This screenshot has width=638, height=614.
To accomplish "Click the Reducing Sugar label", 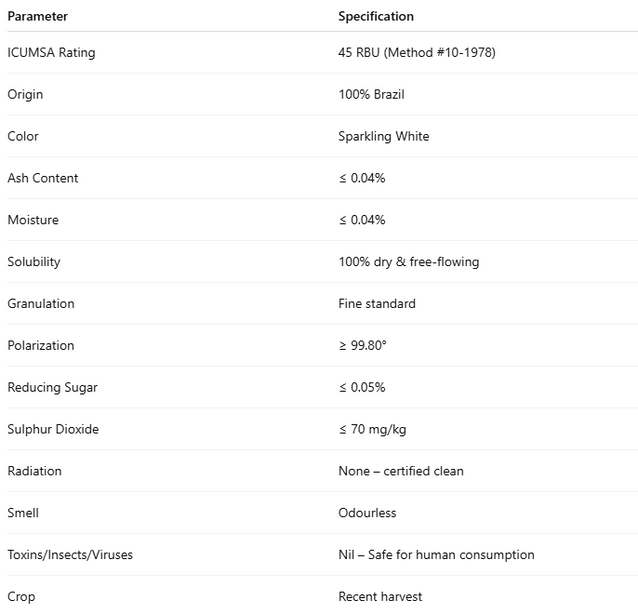I will (x=52, y=388).
